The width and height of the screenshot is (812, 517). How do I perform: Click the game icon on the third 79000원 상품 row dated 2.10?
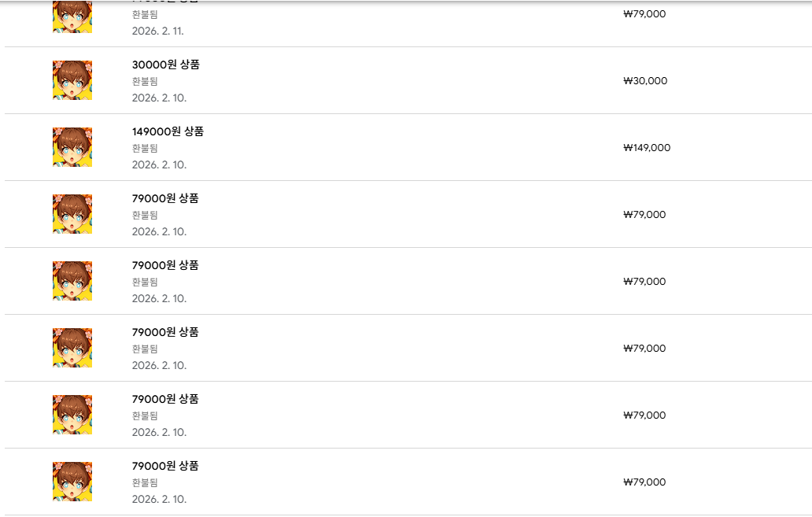pyautogui.click(x=72, y=348)
